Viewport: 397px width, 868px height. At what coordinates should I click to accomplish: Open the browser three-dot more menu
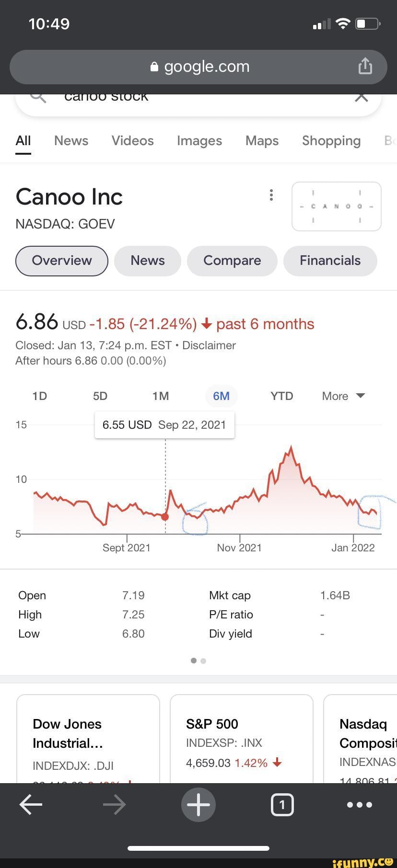click(360, 805)
